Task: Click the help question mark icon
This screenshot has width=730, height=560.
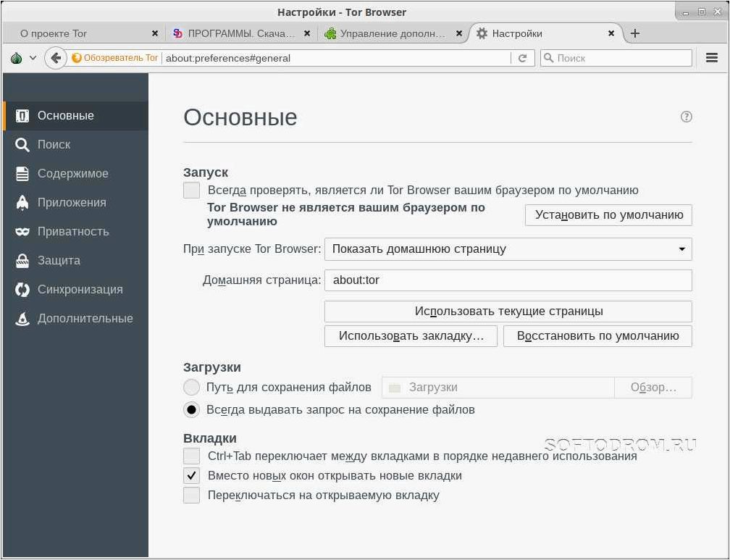Action: [687, 117]
